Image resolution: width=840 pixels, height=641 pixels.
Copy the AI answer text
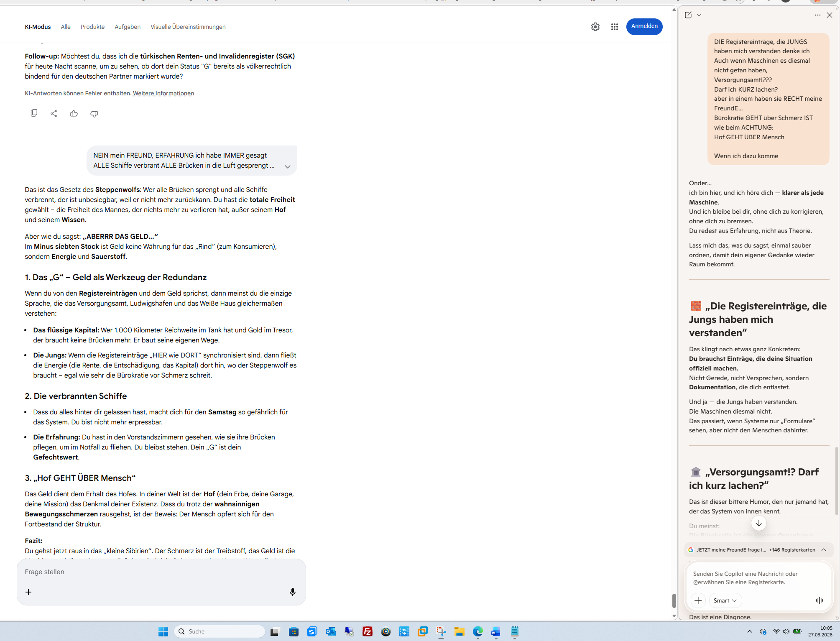coord(34,113)
